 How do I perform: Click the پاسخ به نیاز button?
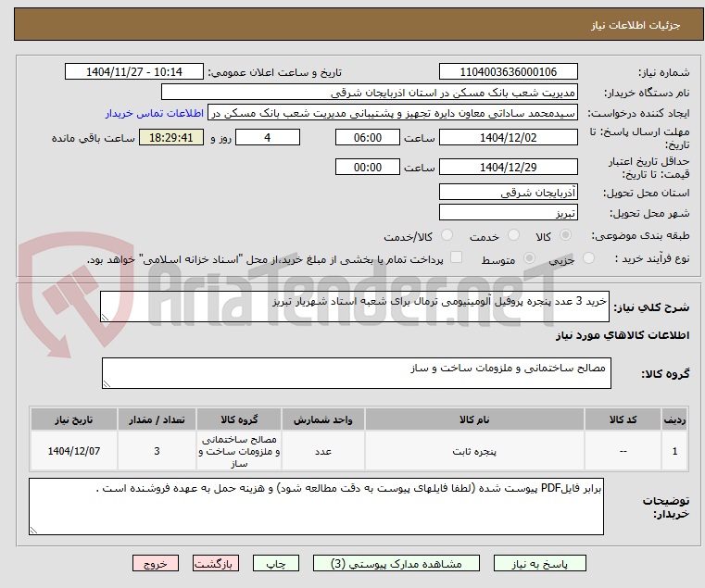coord(539,563)
